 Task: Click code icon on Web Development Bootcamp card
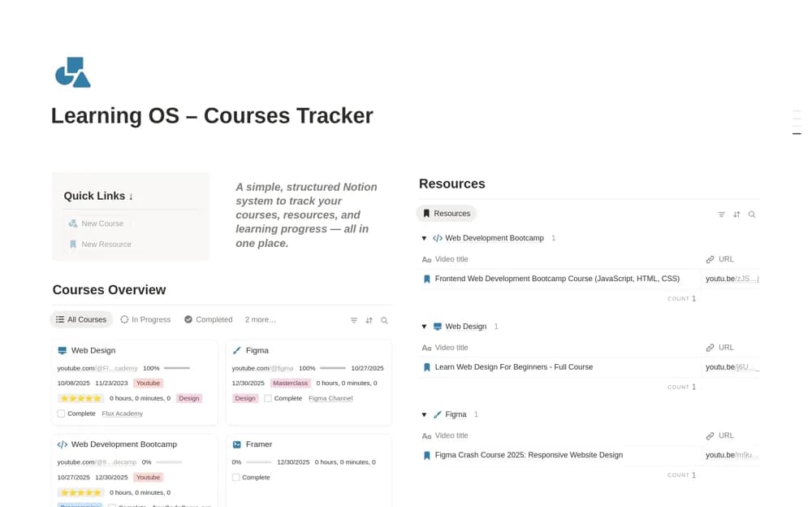[x=63, y=444]
